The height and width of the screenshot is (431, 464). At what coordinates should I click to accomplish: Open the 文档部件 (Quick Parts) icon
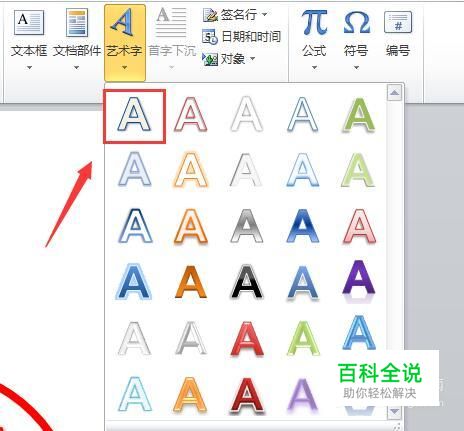[x=77, y=23]
